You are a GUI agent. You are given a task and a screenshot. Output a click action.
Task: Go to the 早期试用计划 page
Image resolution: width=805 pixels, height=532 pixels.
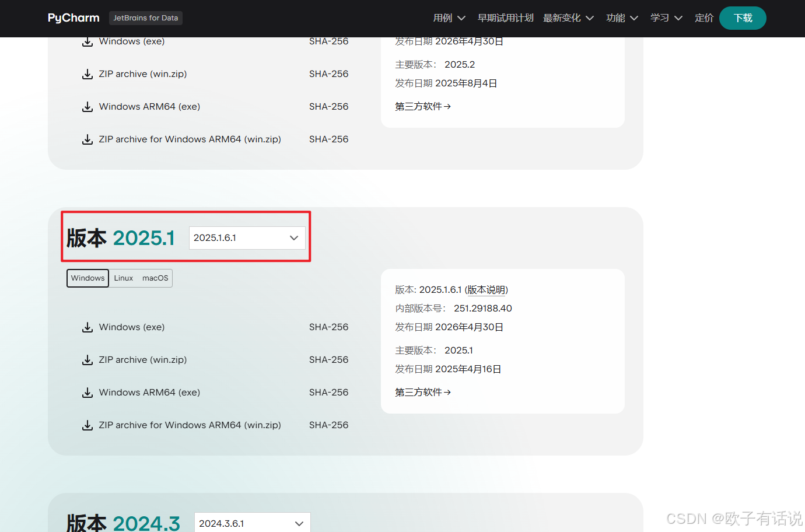[506, 18]
